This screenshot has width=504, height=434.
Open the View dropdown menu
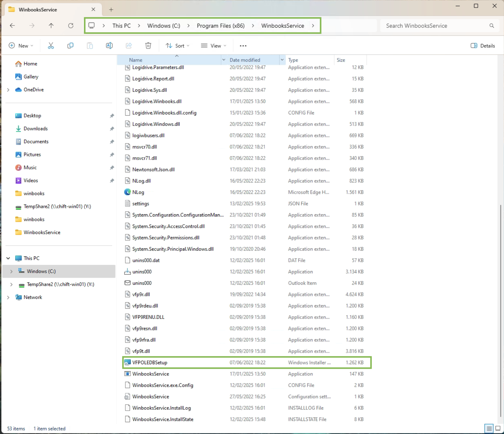tap(214, 46)
